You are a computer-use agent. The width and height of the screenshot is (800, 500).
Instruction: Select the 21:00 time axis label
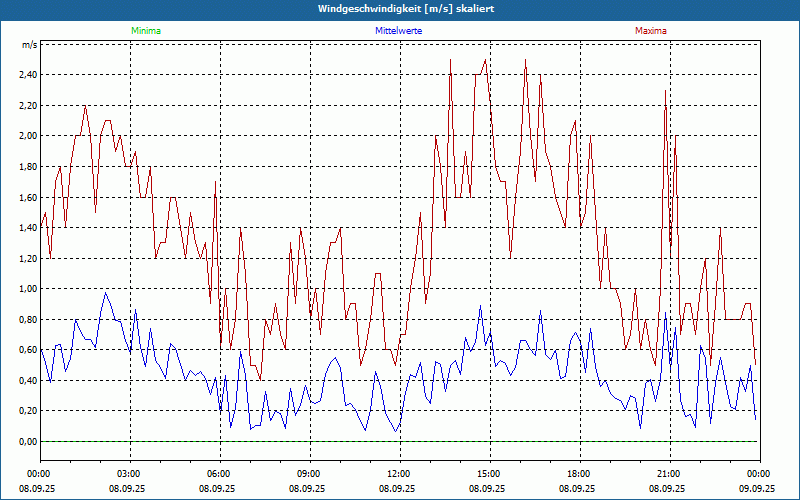tap(669, 474)
